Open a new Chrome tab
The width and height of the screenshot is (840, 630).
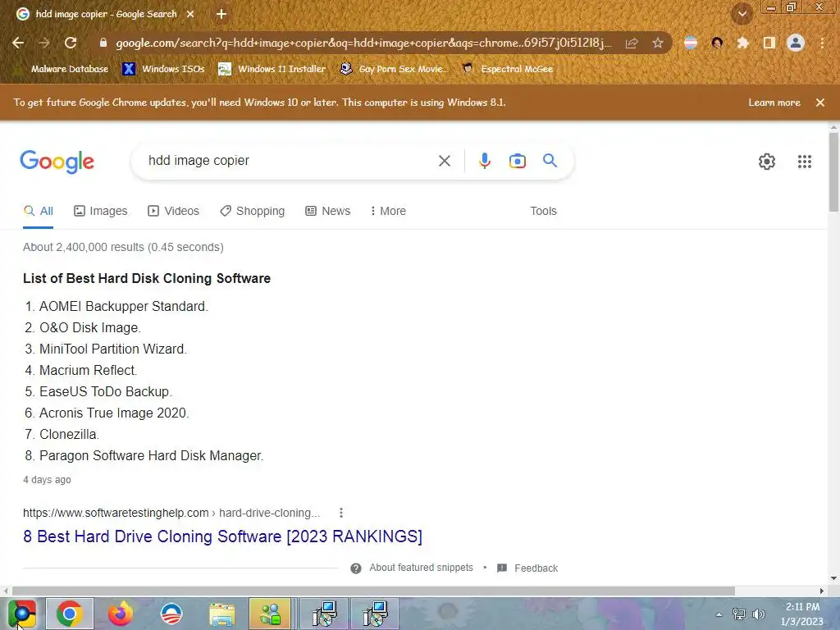221,14
